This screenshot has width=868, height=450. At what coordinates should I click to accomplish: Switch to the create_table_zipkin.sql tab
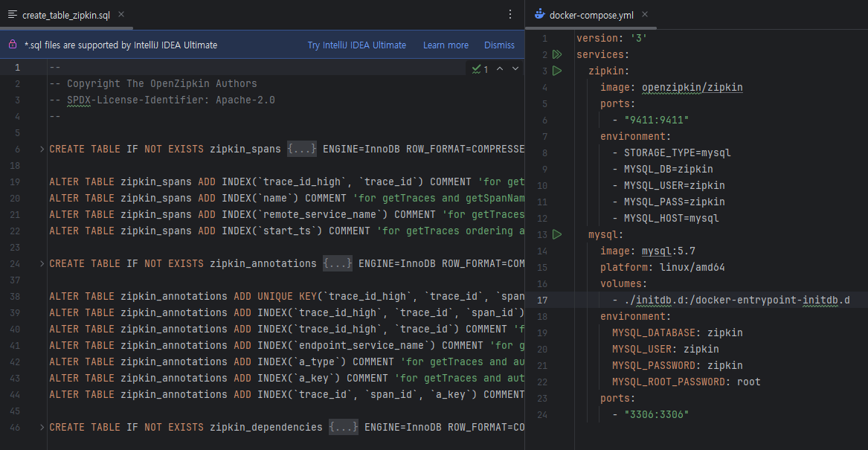66,15
